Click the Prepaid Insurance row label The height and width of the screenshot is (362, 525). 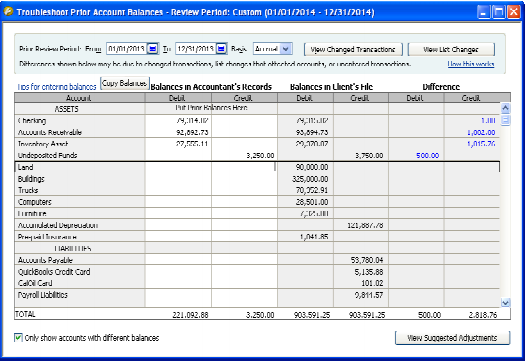(x=47, y=237)
